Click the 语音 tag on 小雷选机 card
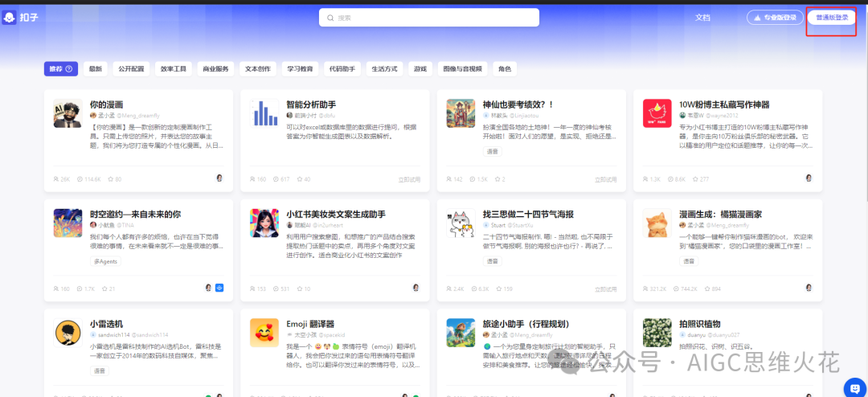Image resolution: width=868 pixels, height=397 pixels. tap(100, 370)
